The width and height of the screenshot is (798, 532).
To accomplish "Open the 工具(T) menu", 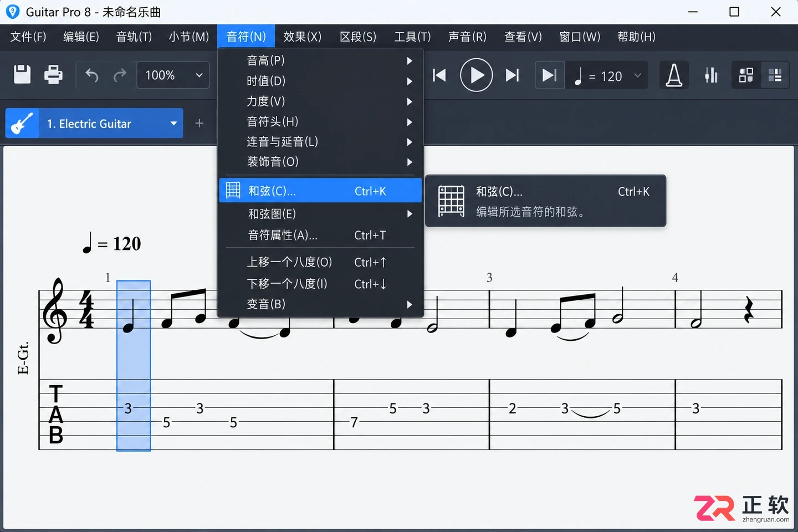I will [412, 37].
